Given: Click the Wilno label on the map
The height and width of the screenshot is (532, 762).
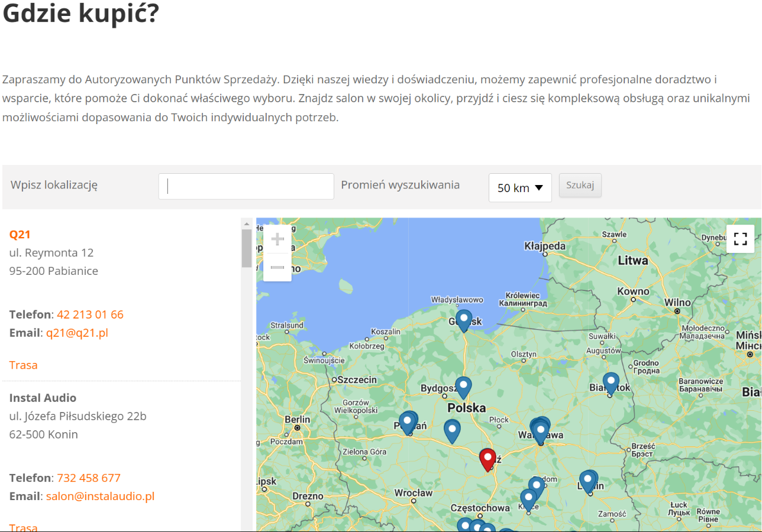Looking at the screenshot, I should click(x=677, y=303).
